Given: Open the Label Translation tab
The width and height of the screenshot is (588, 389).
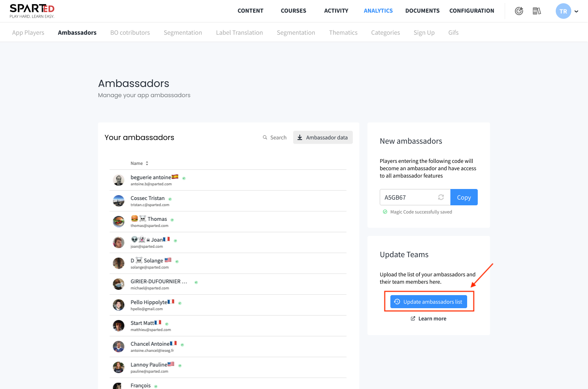Looking at the screenshot, I should point(239,33).
